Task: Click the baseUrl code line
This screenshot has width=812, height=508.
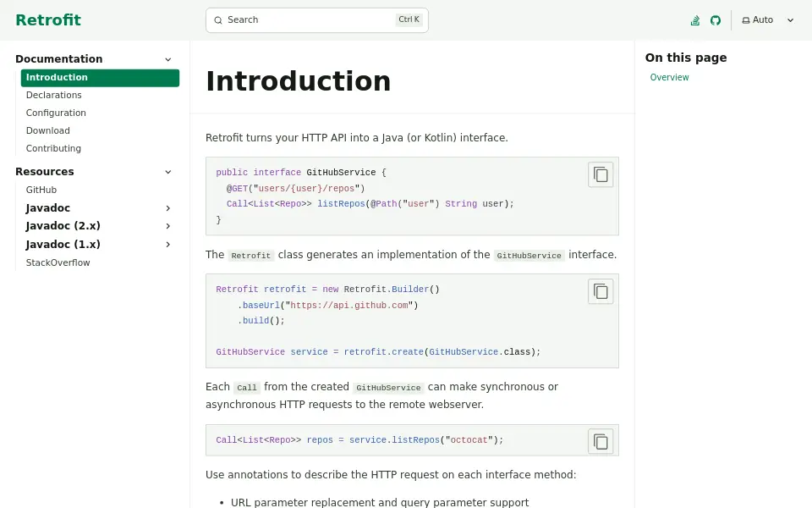Action: tap(327, 306)
